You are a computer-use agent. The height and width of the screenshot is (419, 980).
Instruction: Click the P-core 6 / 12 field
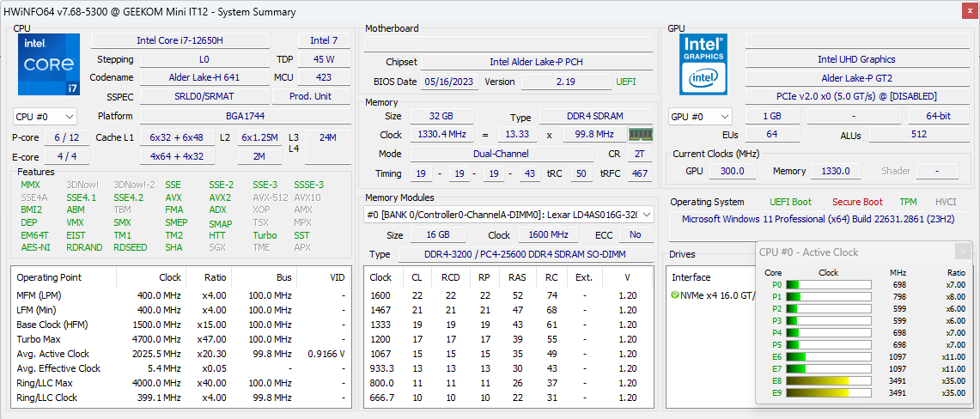coord(66,137)
